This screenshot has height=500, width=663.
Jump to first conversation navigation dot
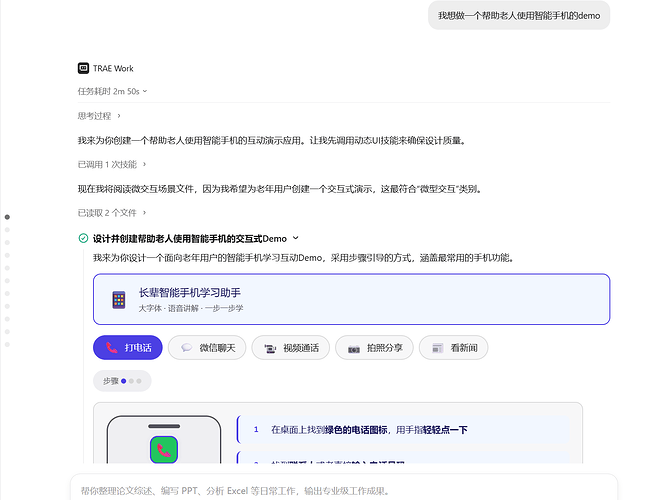(x=7, y=217)
